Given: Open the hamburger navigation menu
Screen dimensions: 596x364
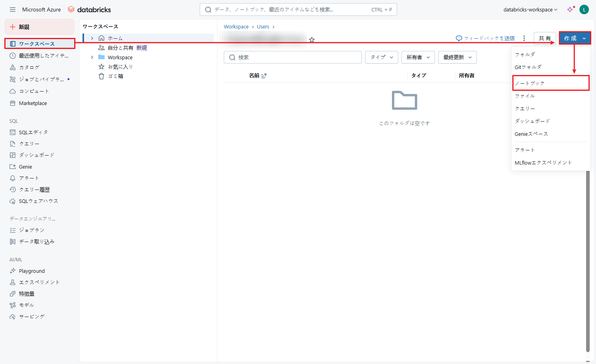Looking at the screenshot, I should (x=13, y=9).
